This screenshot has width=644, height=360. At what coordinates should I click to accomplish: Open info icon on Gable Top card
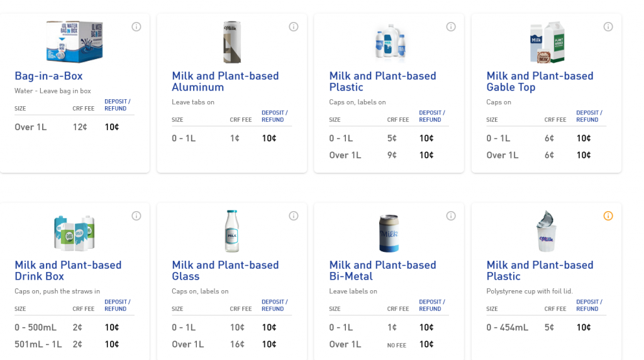pos(608,26)
